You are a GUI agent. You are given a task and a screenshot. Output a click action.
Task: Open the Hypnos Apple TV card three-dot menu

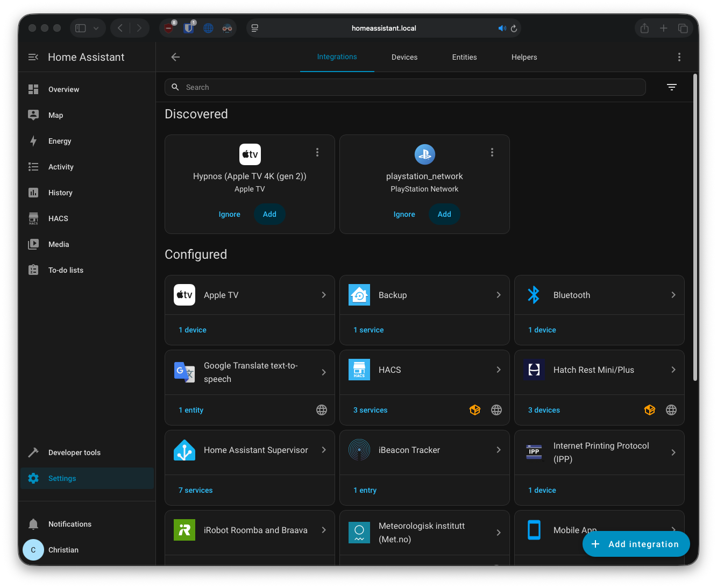[317, 153]
